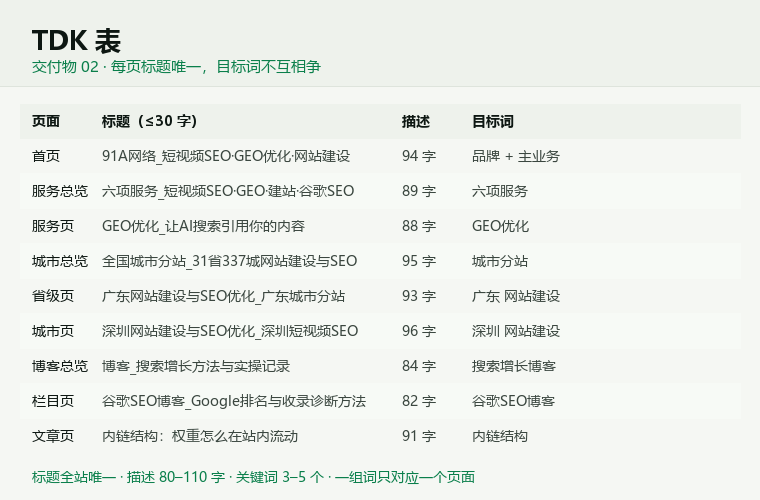Select the '城市总览' row label

pyautogui.click(x=60, y=261)
